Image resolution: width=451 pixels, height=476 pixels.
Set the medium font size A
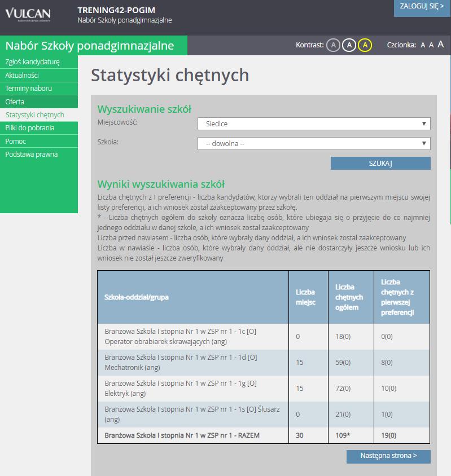coord(431,45)
